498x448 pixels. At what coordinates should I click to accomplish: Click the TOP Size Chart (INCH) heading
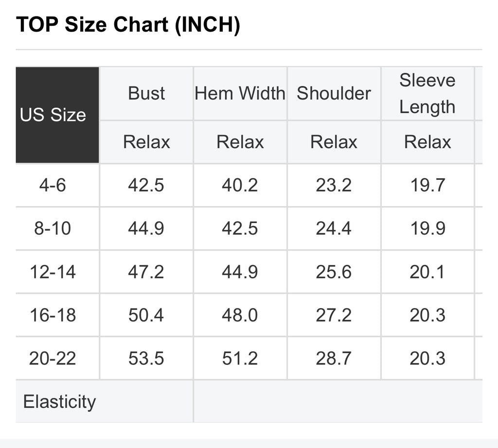(x=128, y=25)
